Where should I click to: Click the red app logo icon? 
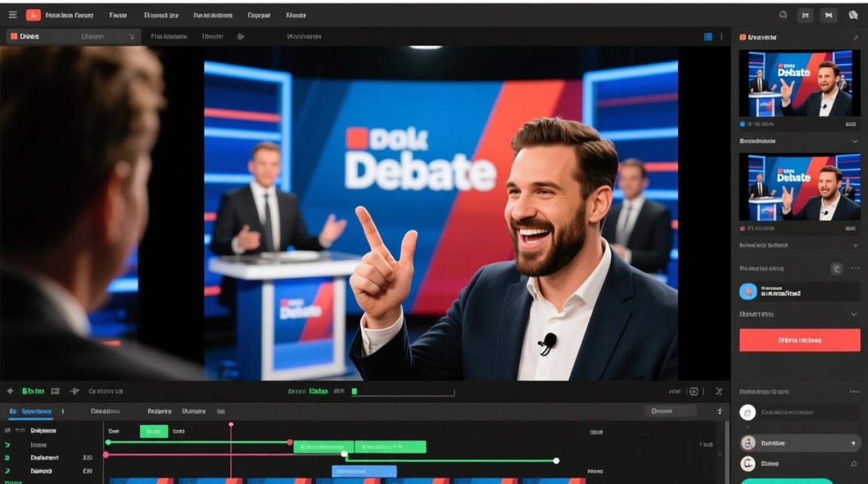[x=33, y=15]
